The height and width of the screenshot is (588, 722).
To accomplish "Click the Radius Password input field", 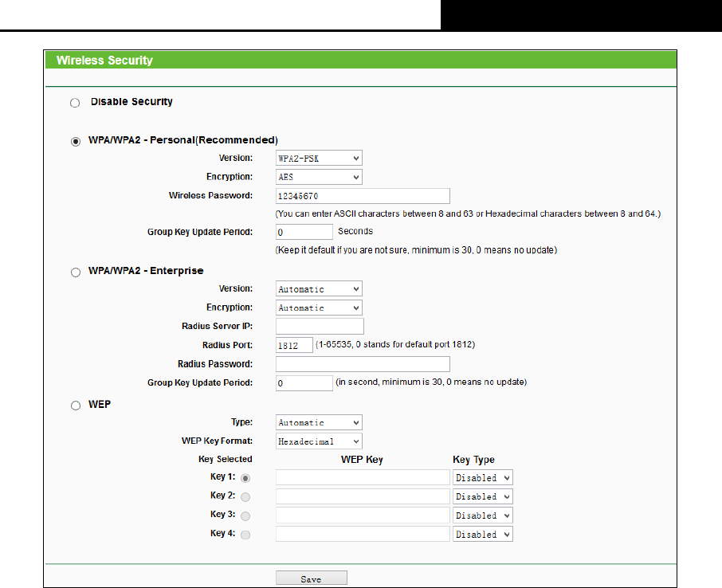I will point(363,364).
